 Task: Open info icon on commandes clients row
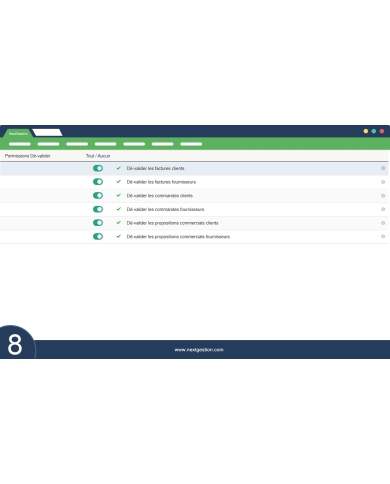[383, 196]
